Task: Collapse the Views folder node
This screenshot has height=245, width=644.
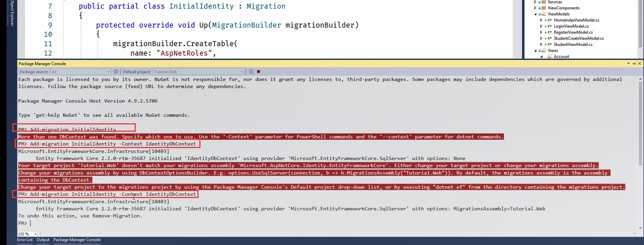Action: click(536, 50)
